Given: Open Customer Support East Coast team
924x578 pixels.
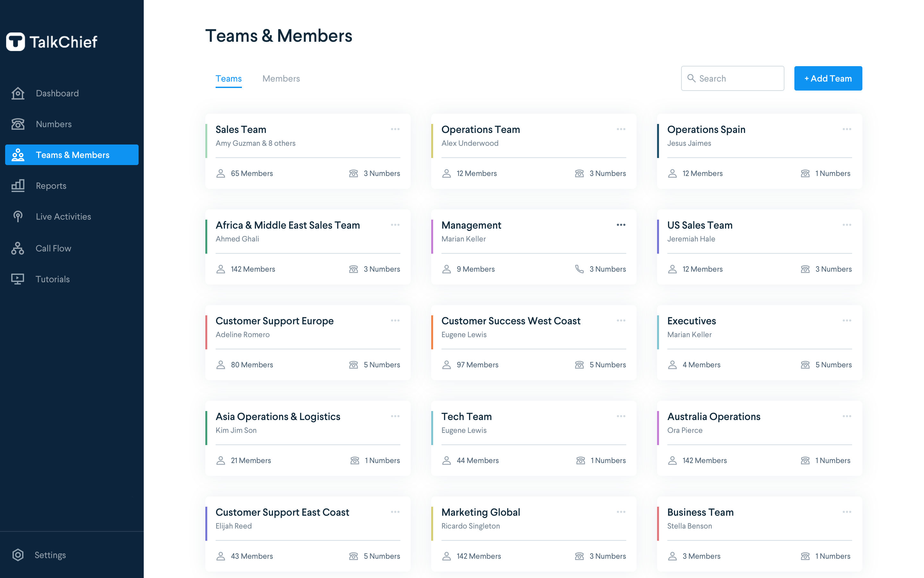Looking at the screenshot, I should click(x=282, y=512).
